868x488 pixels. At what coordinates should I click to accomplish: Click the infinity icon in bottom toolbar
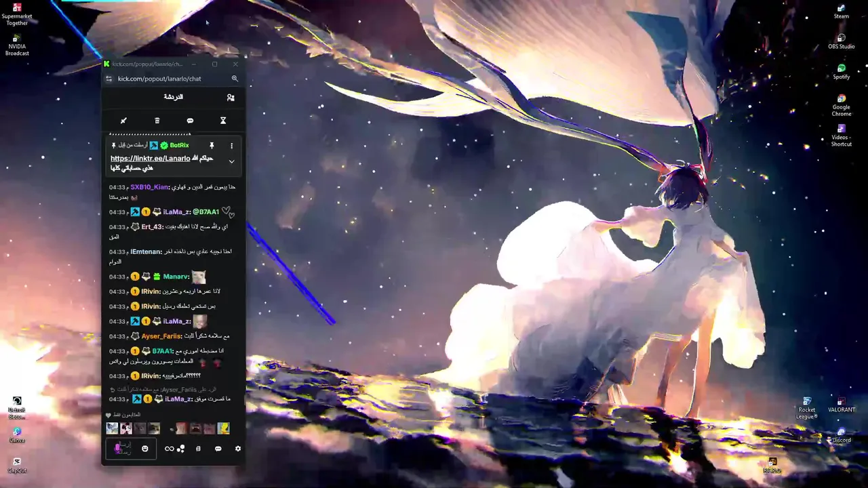click(169, 449)
